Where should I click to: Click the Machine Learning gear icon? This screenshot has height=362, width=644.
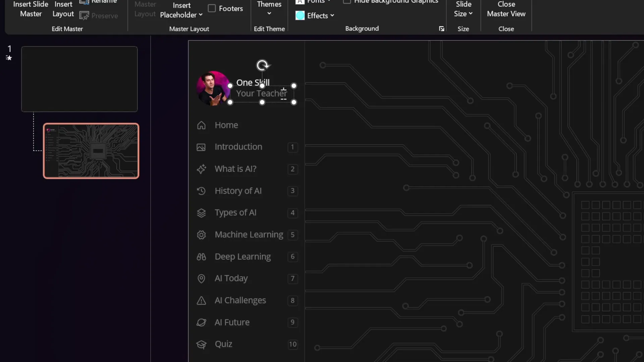[201, 235]
